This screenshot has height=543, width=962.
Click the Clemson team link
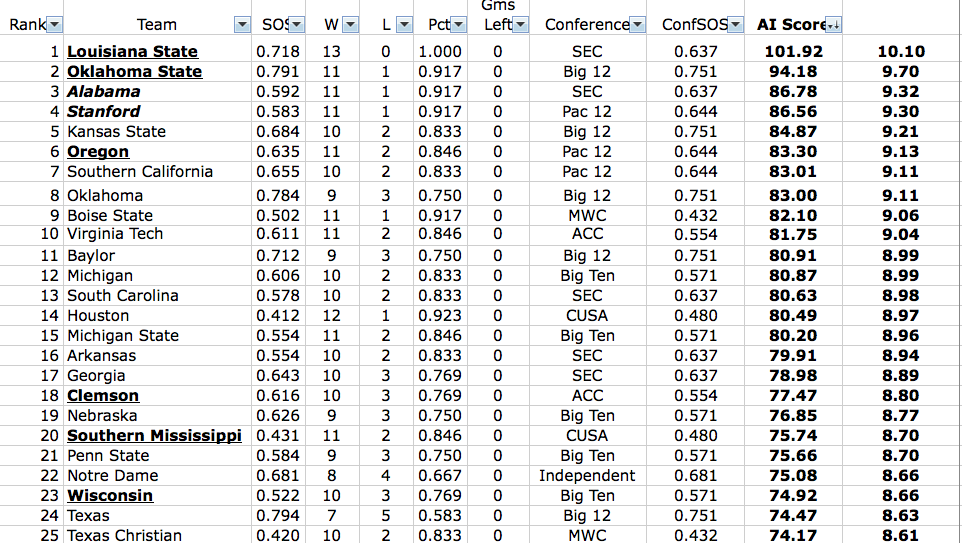tap(103, 396)
